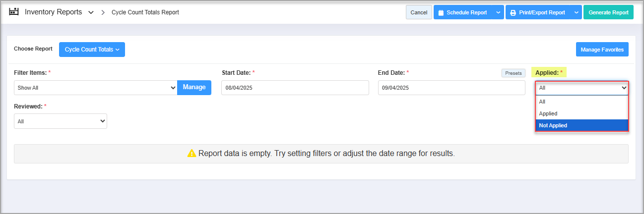The image size is (644, 214).
Task: Collapse the Applied dropdown box
Action: coord(581,88)
